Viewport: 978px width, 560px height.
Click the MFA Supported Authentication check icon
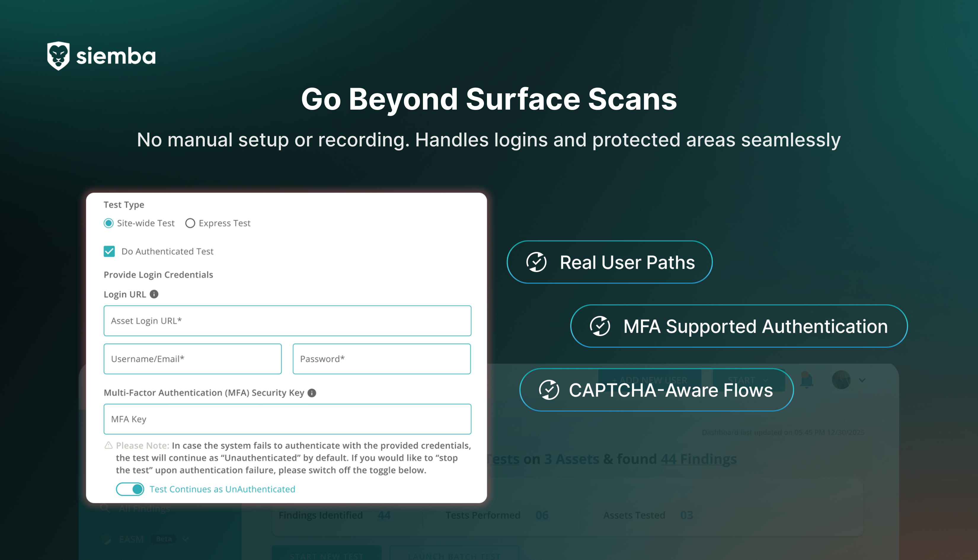point(600,326)
